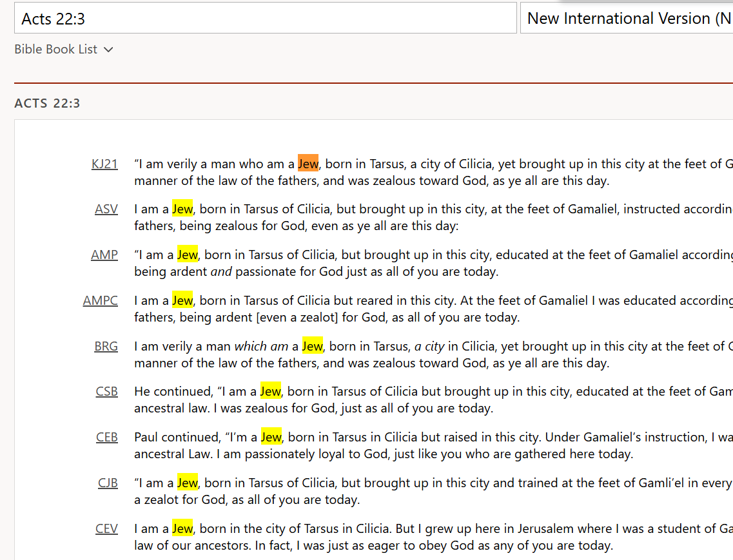Click highlighted Jew in the CSB verse
733x560 pixels.
(x=271, y=391)
